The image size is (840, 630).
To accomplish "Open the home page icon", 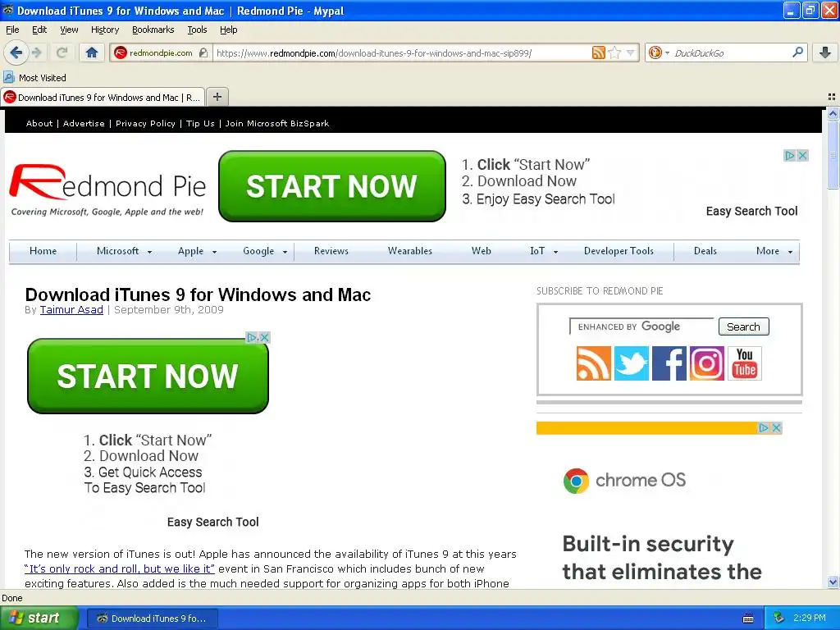I will (x=92, y=52).
